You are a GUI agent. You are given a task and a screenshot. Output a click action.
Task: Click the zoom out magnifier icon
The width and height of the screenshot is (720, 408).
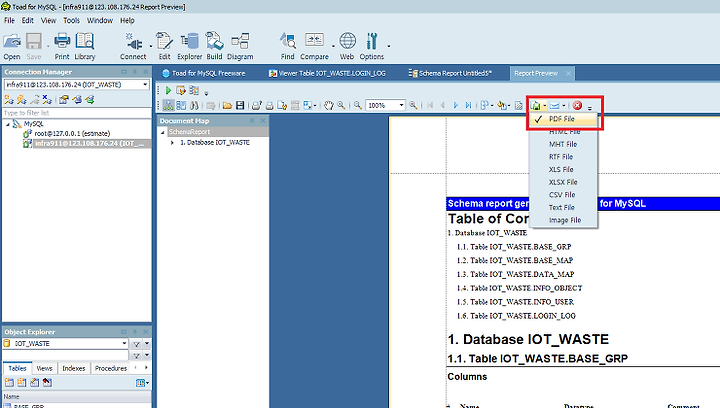357,106
